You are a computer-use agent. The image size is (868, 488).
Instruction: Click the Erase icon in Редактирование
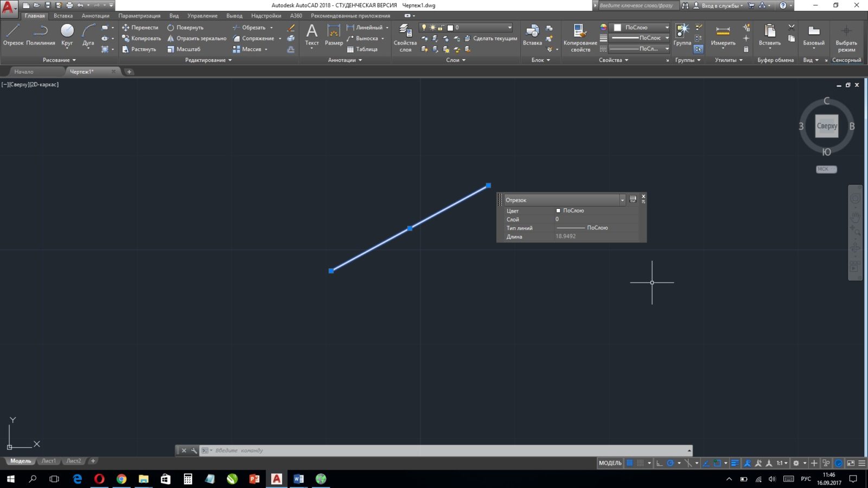coord(291,27)
